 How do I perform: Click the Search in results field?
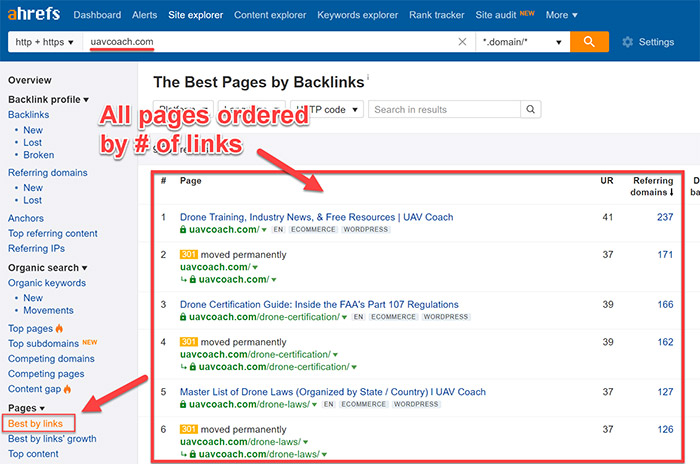(444, 109)
